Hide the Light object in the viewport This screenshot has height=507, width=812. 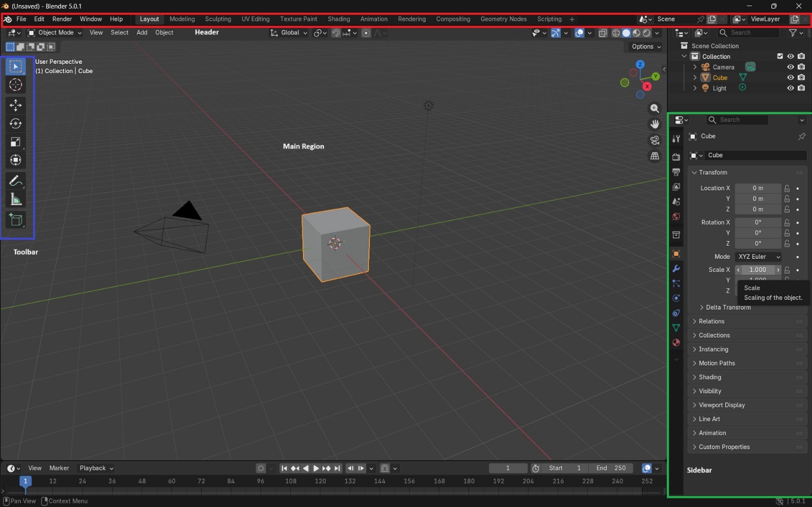(790, 88)
